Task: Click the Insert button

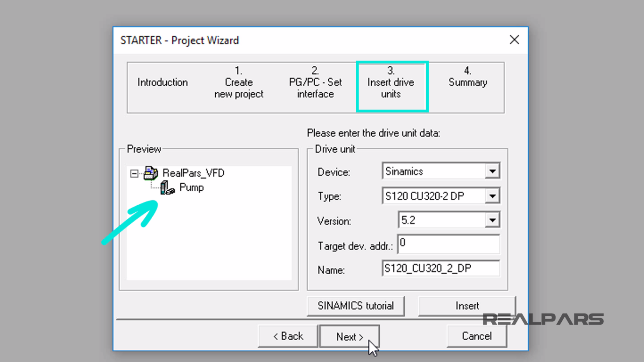Action: point(467,306)
